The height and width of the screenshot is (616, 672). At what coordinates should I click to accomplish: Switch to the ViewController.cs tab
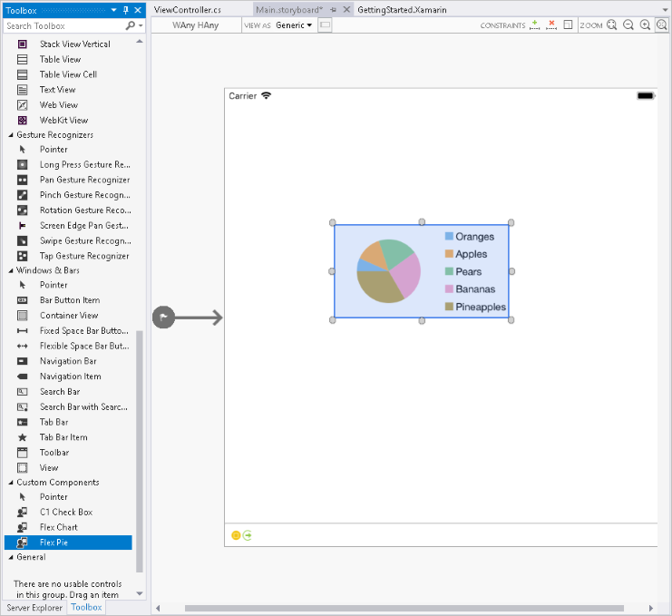tap(188, 10)
